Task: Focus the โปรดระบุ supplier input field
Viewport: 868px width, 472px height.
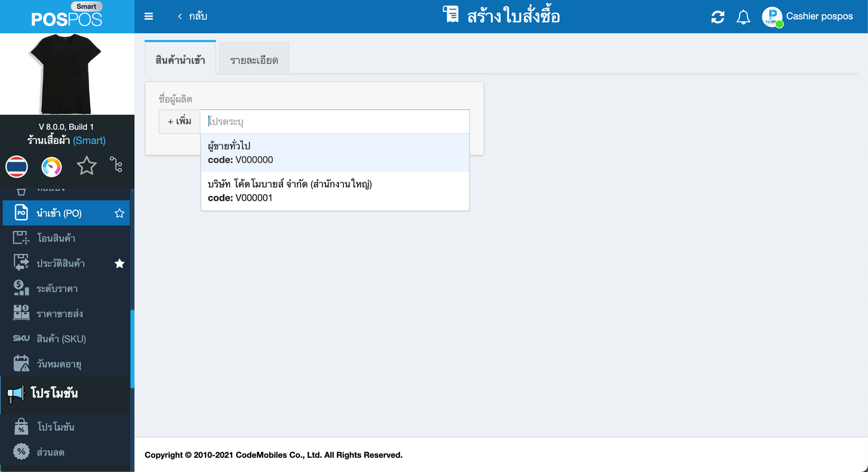Action: click(335, 122)
